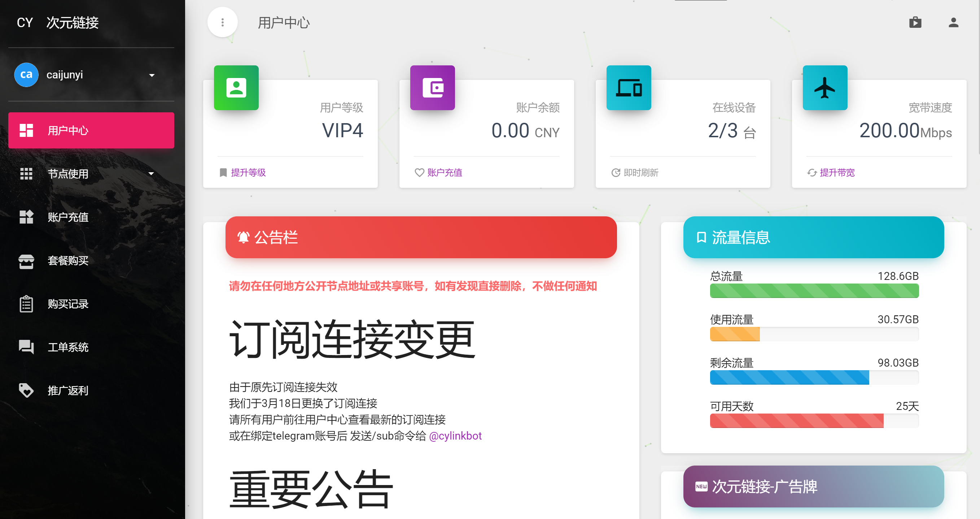Open 购买记录 in the sidebar
Screen dimensions: 980x519
pos(91,304)
